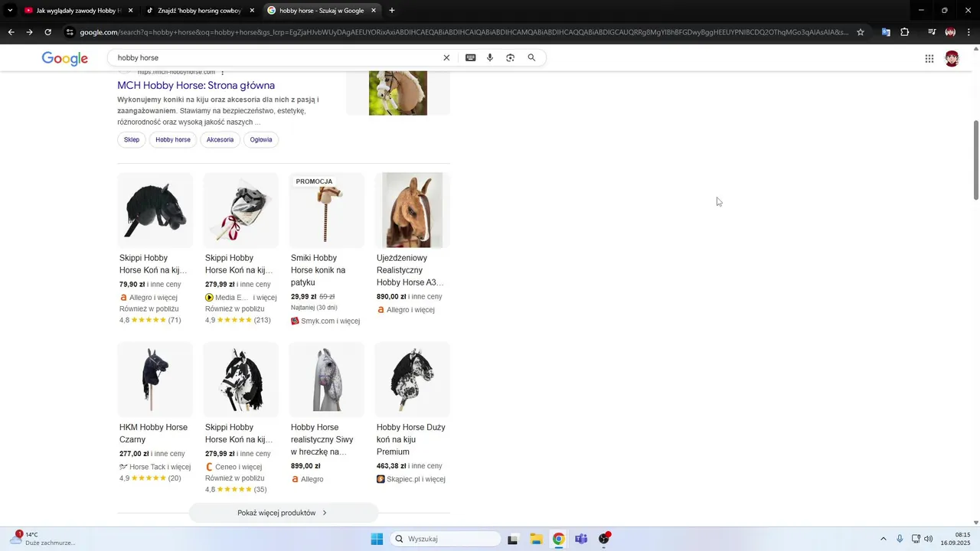Open 'Hobby Horse Duży koń na kiju Premium' title

[411, 439]
